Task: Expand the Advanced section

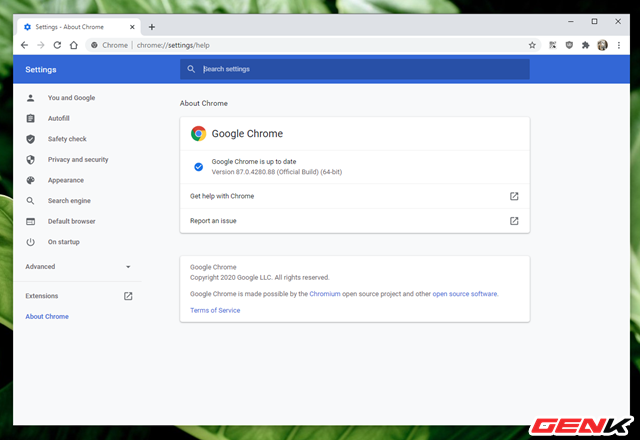Action: pyautogui.click(x=78, y=267)
